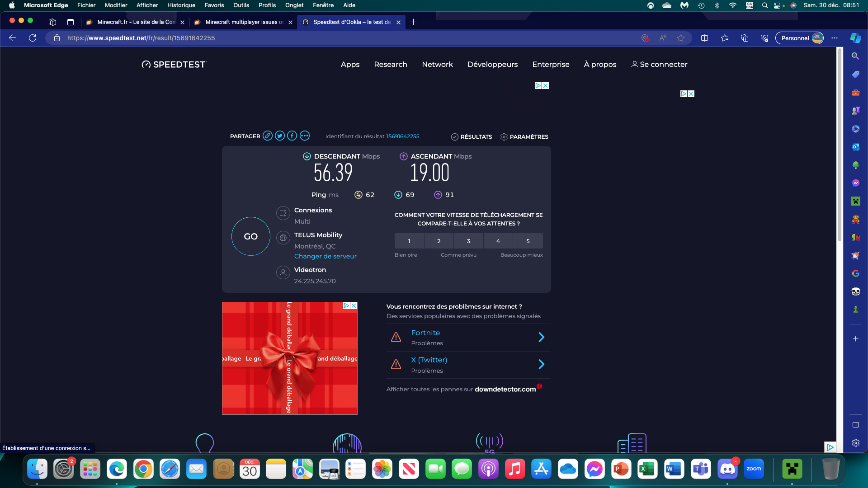
Task: Expand the Fortnite problems row chevron
Action: coord(541,337)
